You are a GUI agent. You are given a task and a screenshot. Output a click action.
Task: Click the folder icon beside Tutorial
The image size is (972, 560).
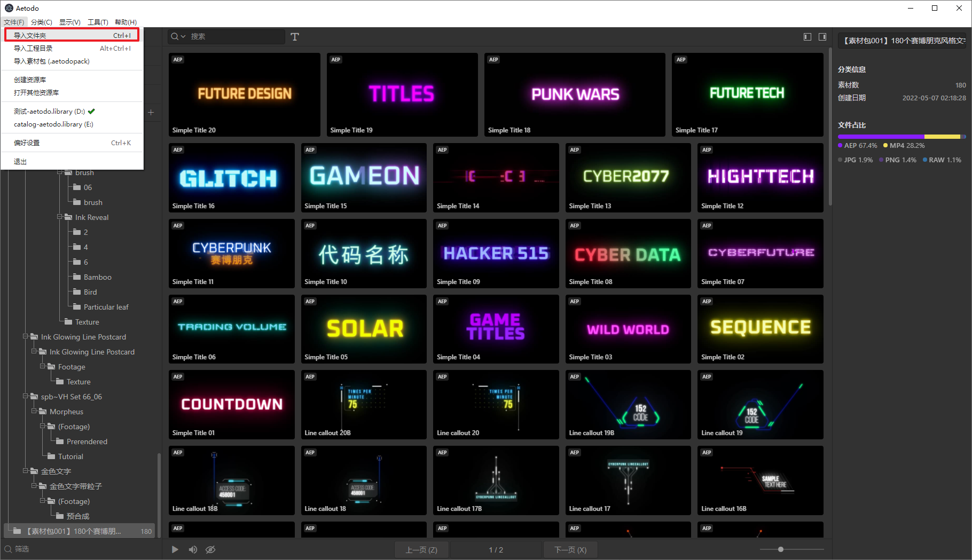(51, 456)
